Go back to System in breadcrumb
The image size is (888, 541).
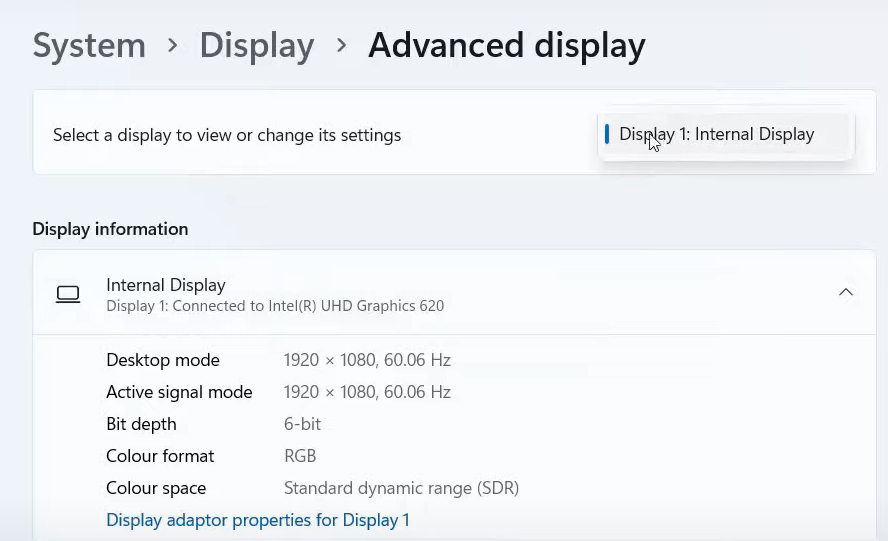click(89, 45)
